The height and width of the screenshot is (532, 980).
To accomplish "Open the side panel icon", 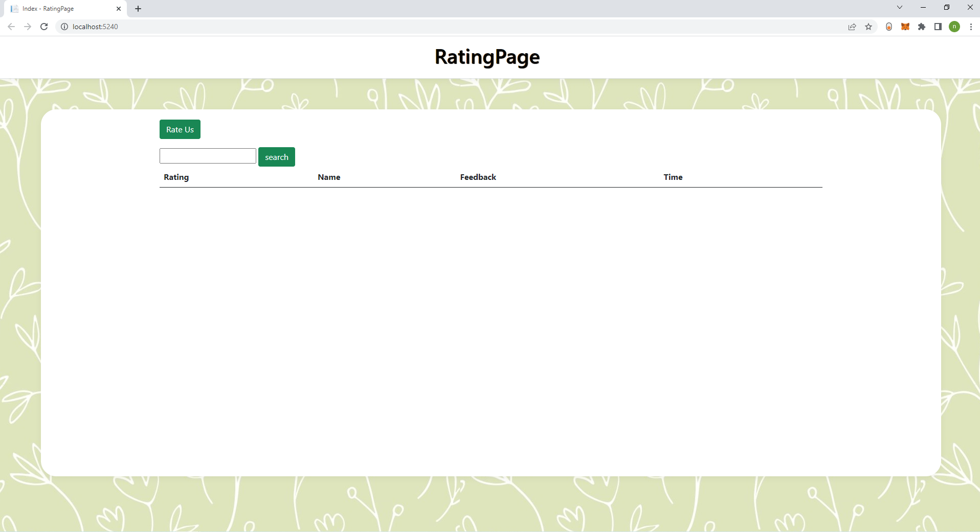I will click(x=938, y=27).
